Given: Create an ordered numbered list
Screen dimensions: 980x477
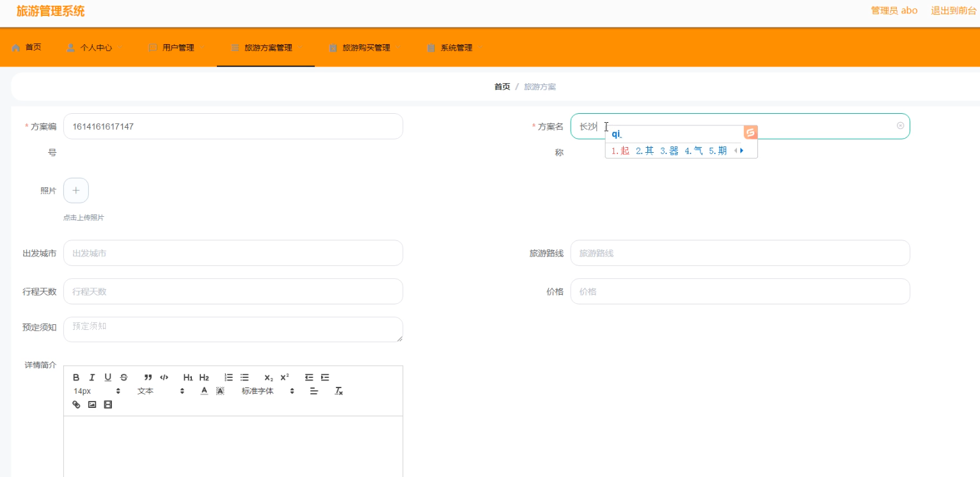Looking at the screenshot, I should click(228, 377).
